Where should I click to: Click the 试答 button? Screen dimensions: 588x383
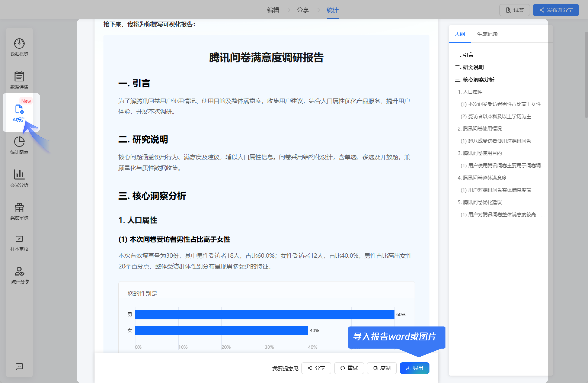(515, 10)
